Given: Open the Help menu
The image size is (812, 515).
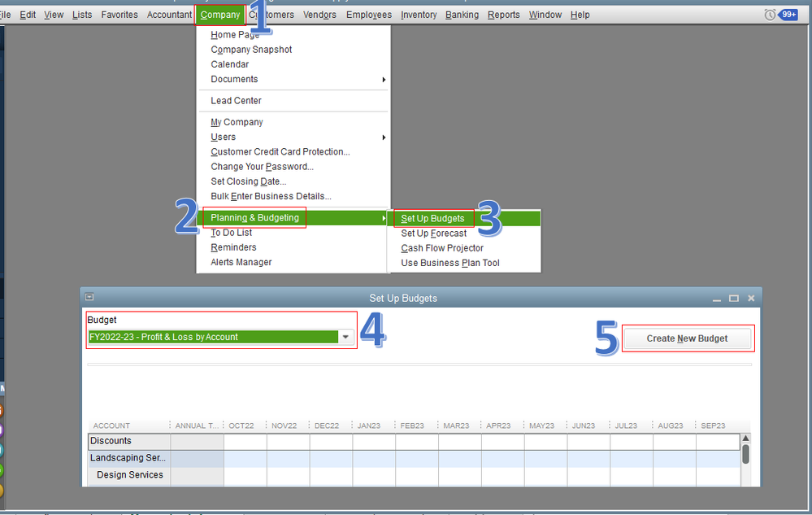Looking at the screenshot, I should [580, 15].
